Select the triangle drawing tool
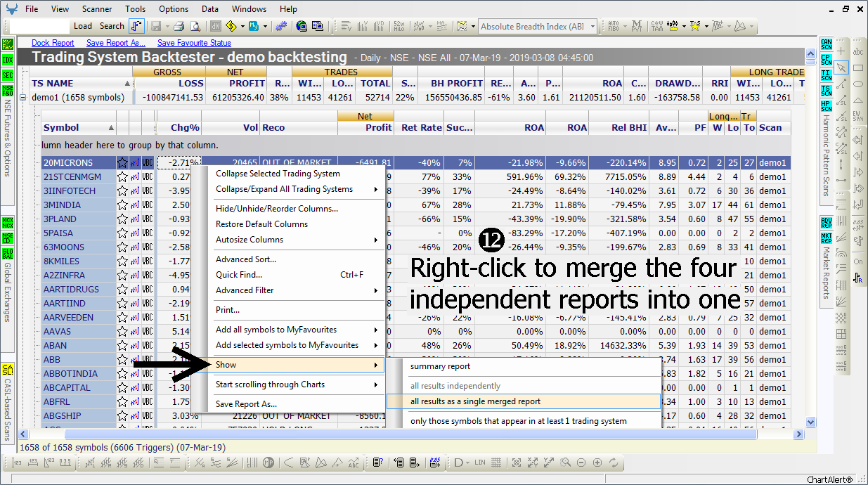Image resolution: width=868 pixels, height=485 pixels. point(858,99)
